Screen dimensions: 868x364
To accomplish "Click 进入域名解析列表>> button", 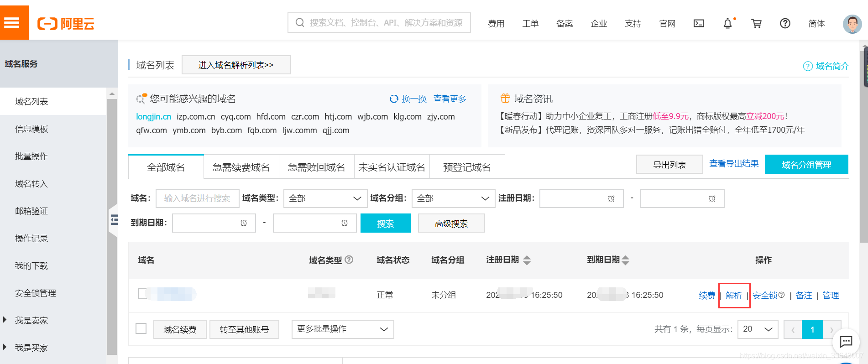I will point(236,65).
